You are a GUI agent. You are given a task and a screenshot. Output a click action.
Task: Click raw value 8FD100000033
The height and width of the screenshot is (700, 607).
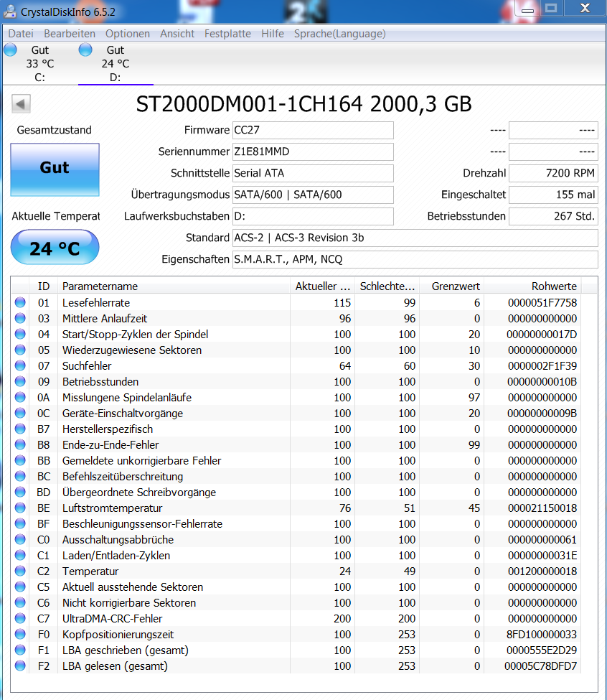click(x=542, y=635)
